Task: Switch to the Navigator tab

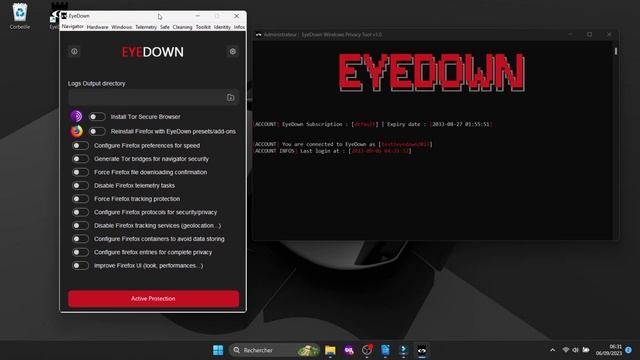Action: pos(73,27)
